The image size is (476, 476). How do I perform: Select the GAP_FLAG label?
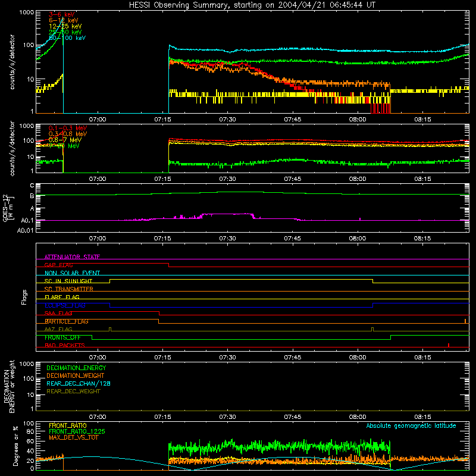pos(58,265)
